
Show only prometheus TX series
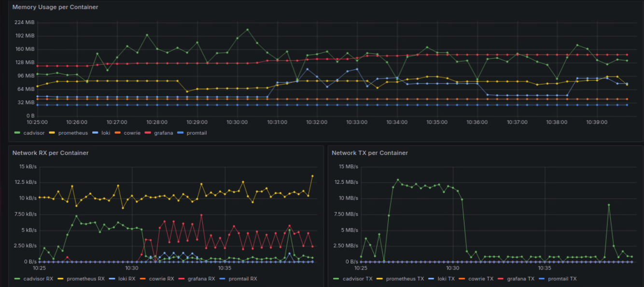pos(405,279)
